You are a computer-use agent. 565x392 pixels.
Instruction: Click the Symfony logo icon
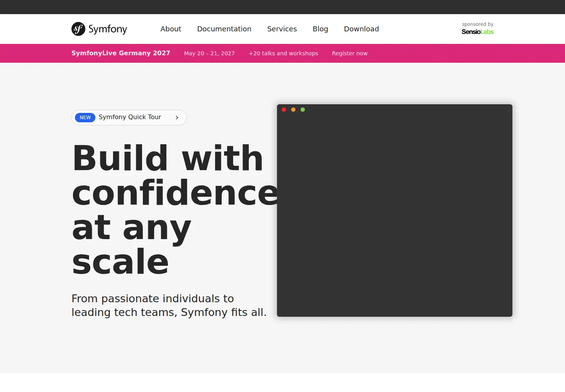click(x=78, y=29)
